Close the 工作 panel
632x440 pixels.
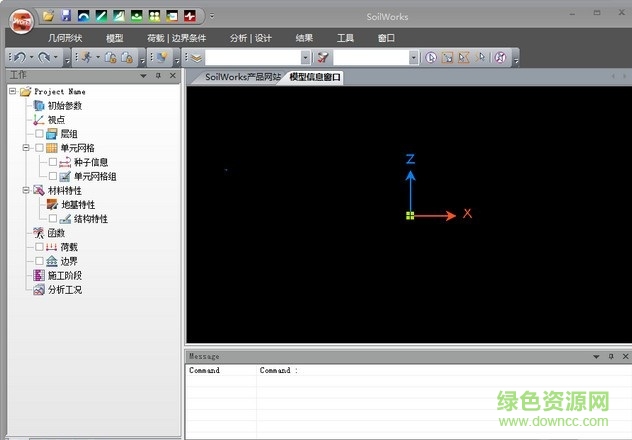click(172, 76)
